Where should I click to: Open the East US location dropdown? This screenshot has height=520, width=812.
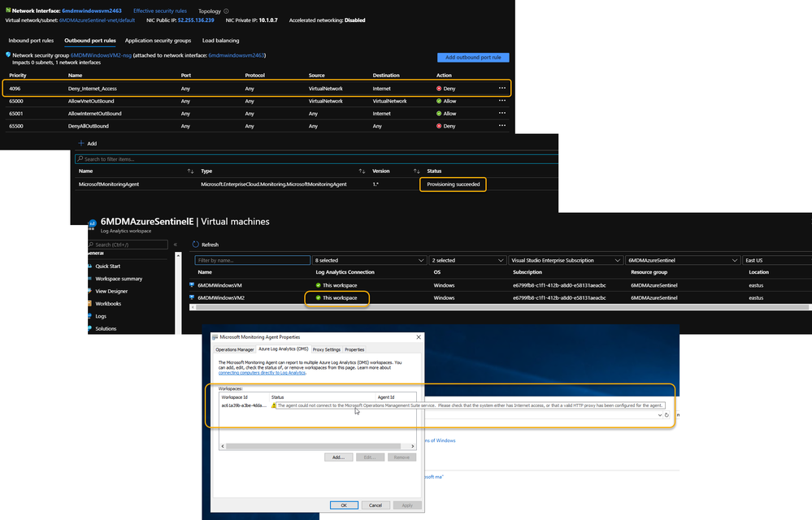pyautogui.click(x=777, y=260)
